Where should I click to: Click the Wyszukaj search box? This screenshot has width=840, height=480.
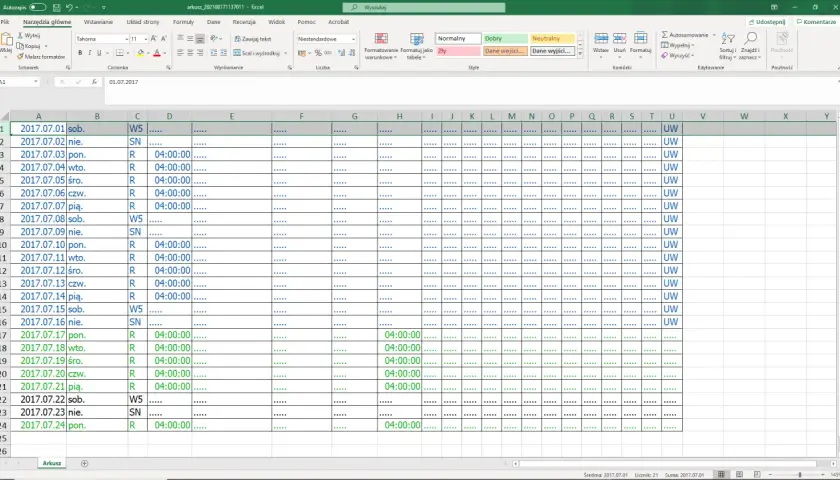423,8
